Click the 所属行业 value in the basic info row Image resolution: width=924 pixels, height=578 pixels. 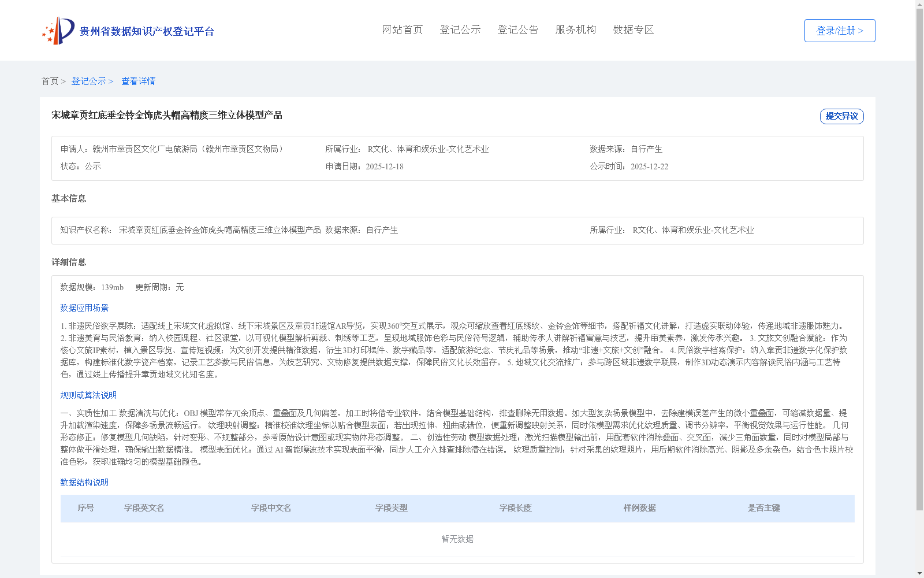(x=693, y=230)
